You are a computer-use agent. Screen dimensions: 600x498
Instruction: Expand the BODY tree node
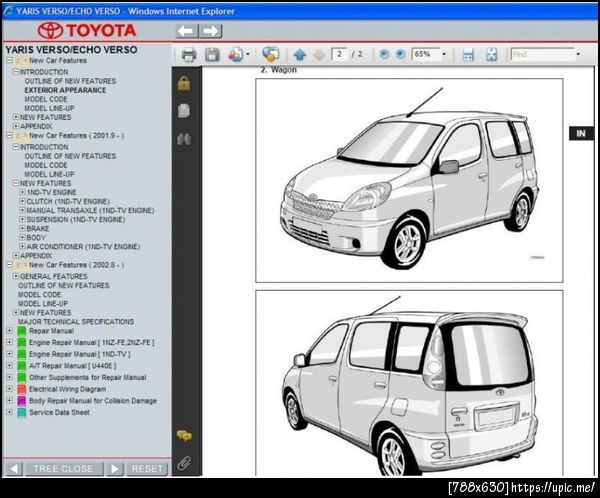pos(22,238)
